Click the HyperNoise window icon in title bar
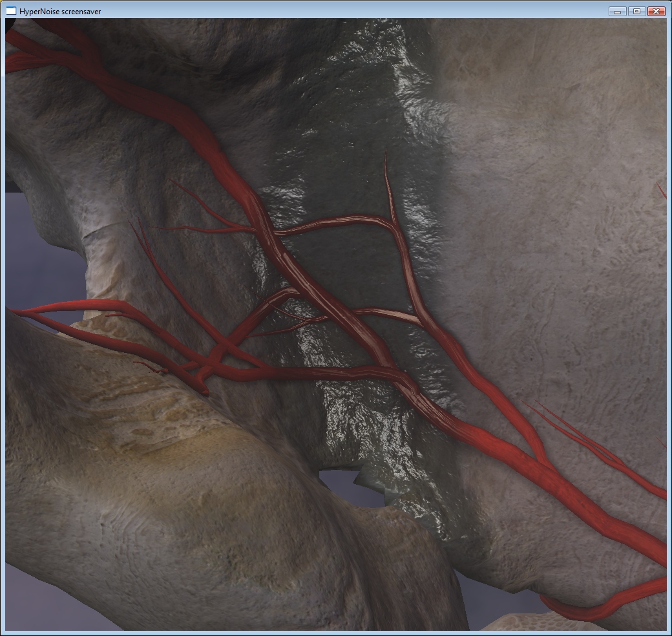The width and height of the screenshot is (672, 636). tap(11, 11)
